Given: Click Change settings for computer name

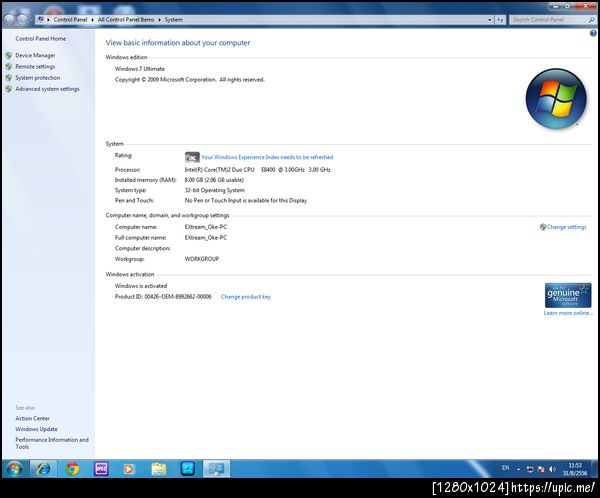Looking at the screenshot, I should point(566,227).
